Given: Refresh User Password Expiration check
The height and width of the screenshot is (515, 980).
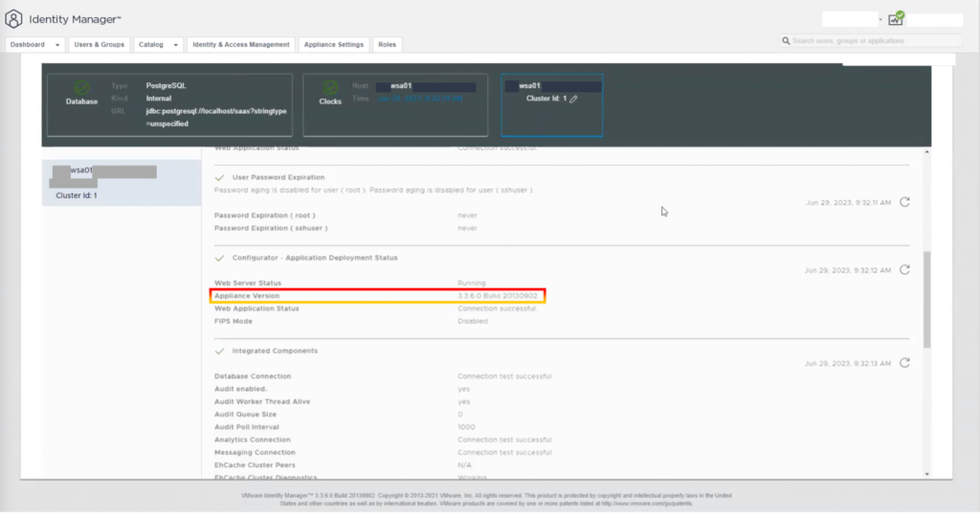Looking at the screenshot, I should [904, 202].
